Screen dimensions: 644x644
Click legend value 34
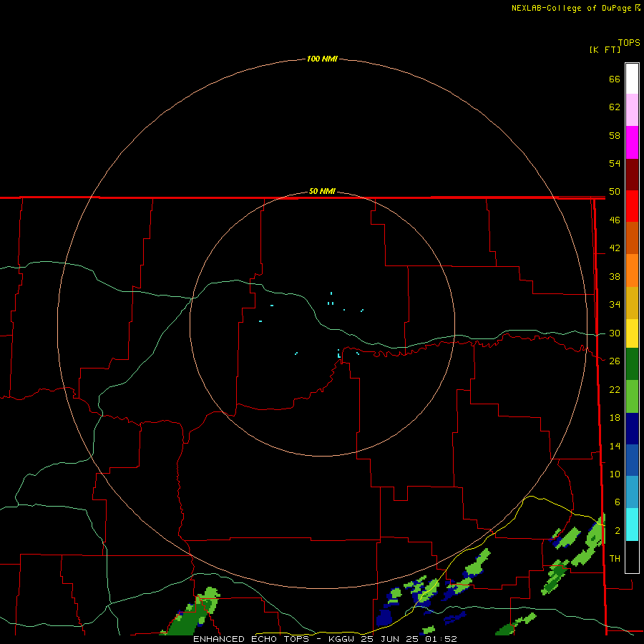pos(615,305)
